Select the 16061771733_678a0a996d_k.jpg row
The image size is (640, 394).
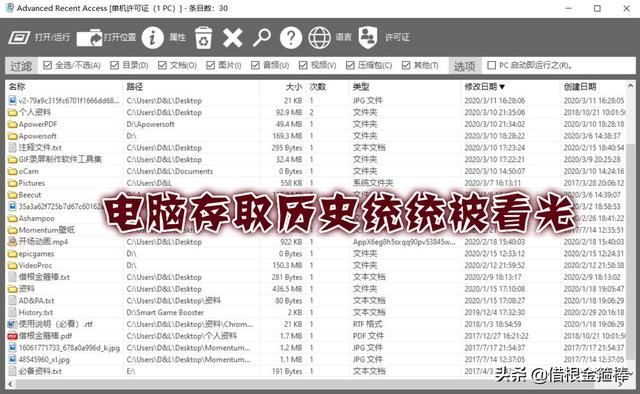pos(316,348)
